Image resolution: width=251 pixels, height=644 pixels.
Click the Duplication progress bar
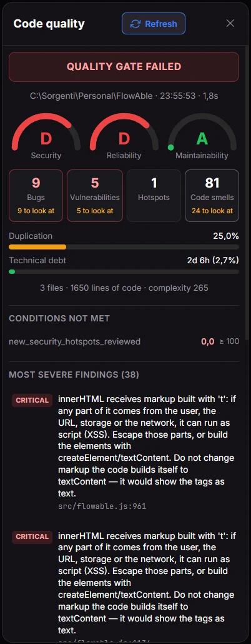(124, 247)
